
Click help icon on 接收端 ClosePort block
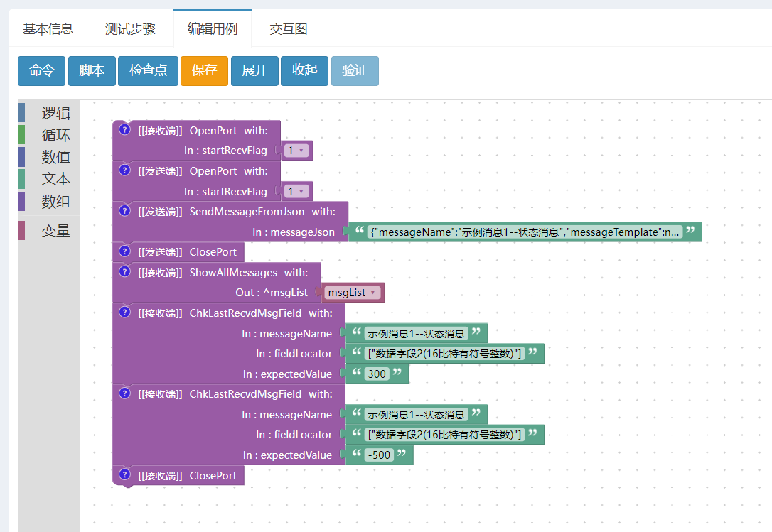(x=125, y=475)
